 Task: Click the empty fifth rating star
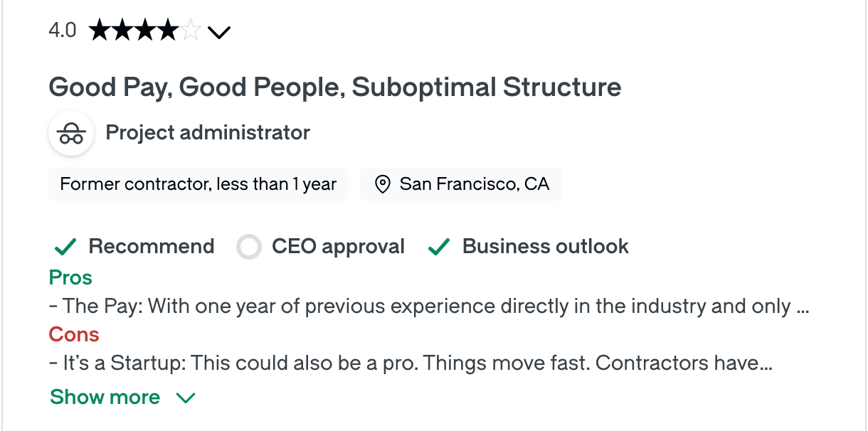(x=191, y=31)
